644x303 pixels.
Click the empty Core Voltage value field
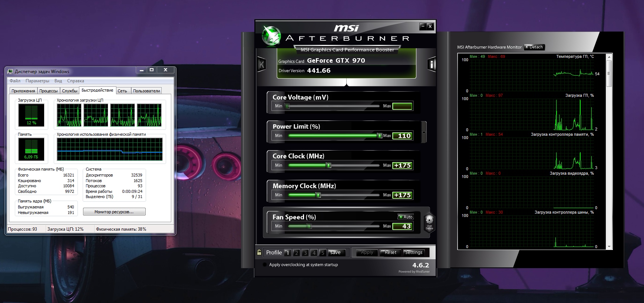[x=402, y=106]
